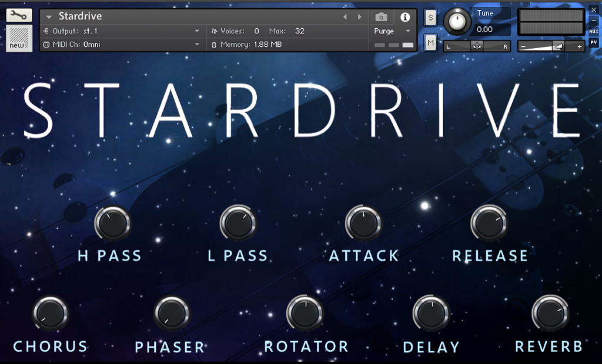The image size is (602, 364).
Task: Click the H PASS label
Action: pos(109,256)
